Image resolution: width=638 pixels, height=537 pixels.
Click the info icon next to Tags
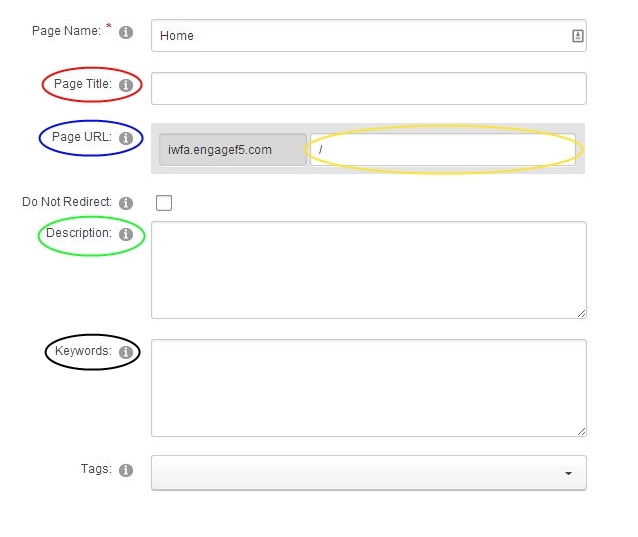click(x=126, y=470)
